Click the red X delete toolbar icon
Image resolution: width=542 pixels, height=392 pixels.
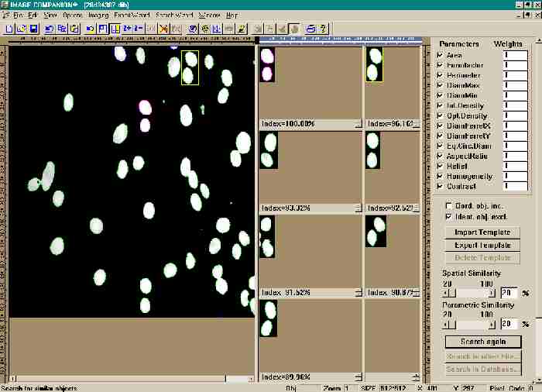pos(163,29)
